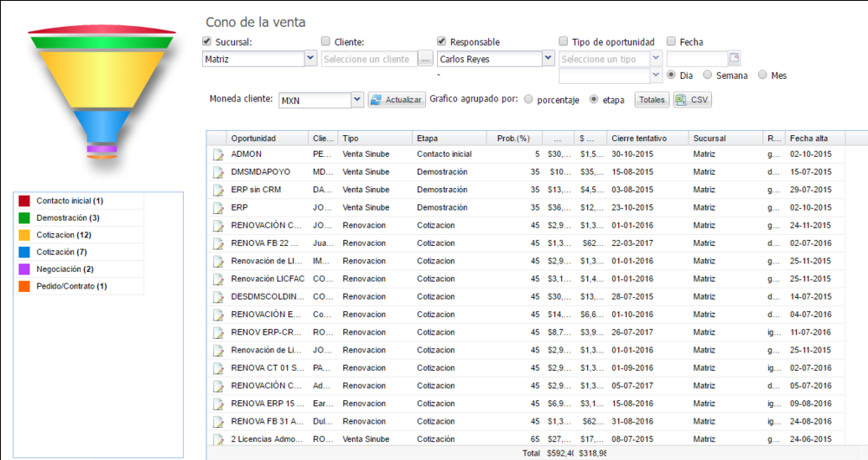Open the MXN currency dropdown
Viewport: 868px width, 460px height.
tap(357, 100)
